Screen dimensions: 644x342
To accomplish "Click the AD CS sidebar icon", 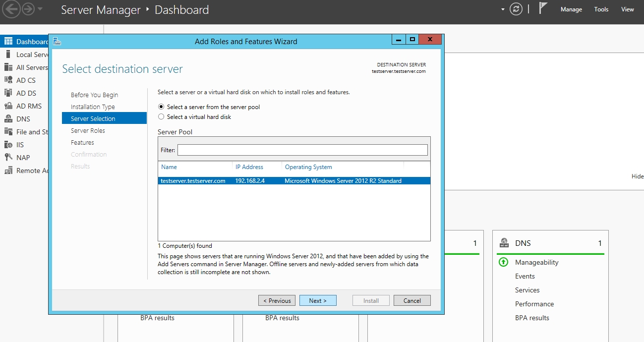I will click(x=8, y=80).
